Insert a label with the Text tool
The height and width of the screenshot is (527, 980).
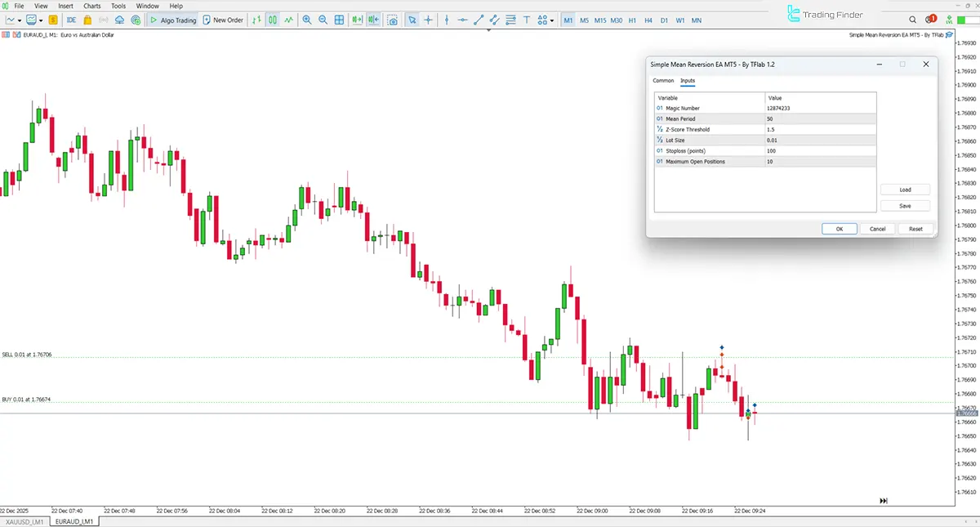tap(527, 20)
